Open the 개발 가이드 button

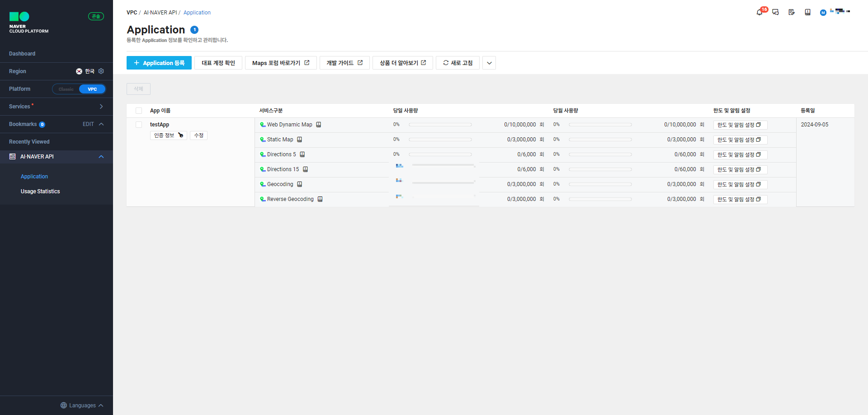(x=344, y=63)
